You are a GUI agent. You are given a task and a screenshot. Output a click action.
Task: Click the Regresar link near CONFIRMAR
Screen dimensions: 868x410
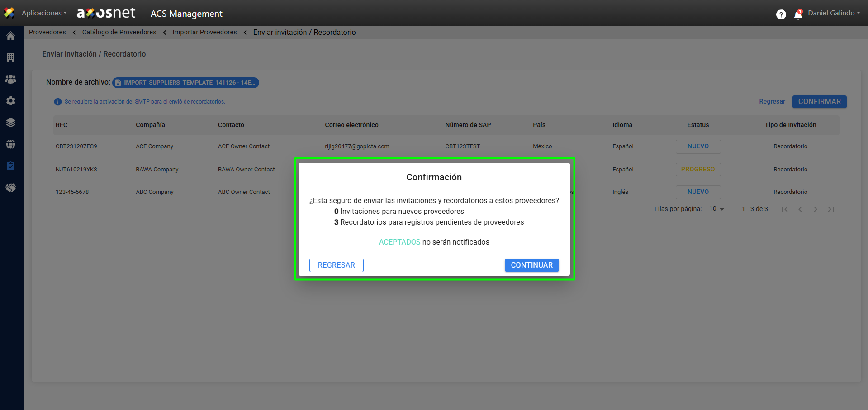tap(772, 102)
